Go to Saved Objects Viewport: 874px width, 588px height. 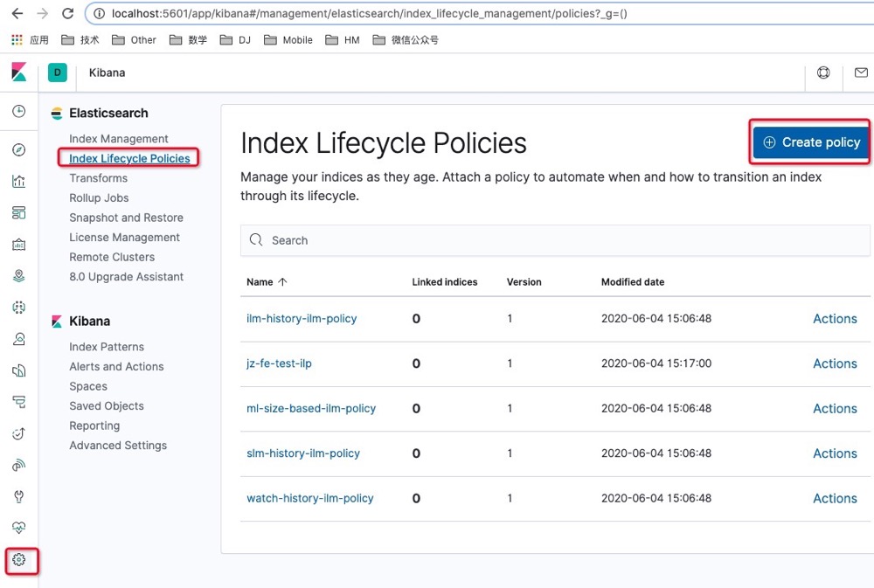coord(107,405)
